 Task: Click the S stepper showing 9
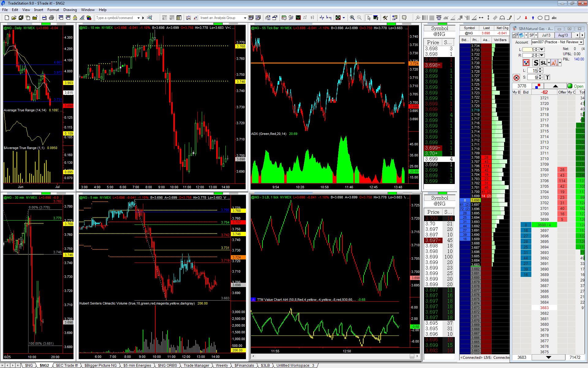click(x=535, y=78)
